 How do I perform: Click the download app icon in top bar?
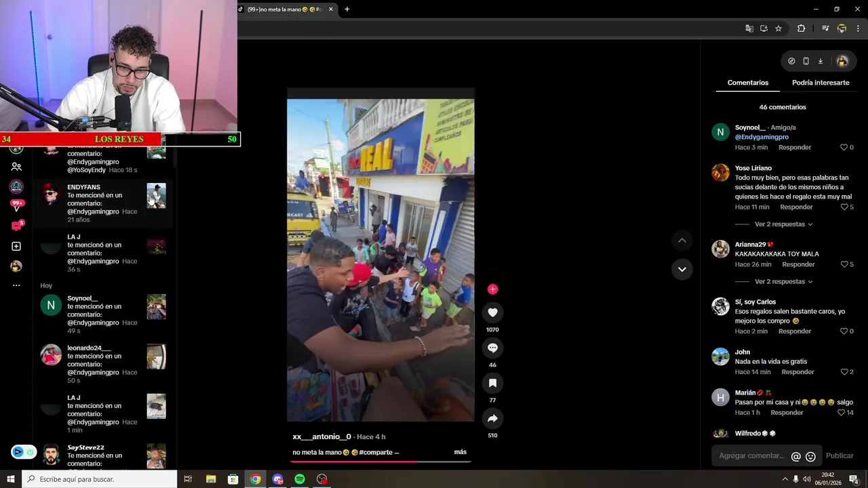[820, 61]
